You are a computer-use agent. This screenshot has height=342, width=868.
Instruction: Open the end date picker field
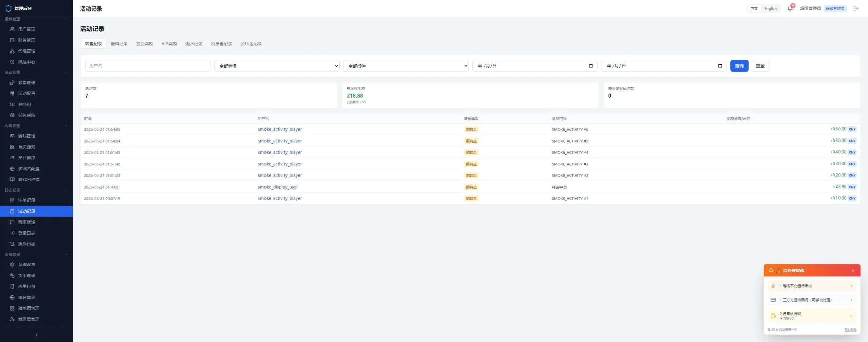pos(664,66)
